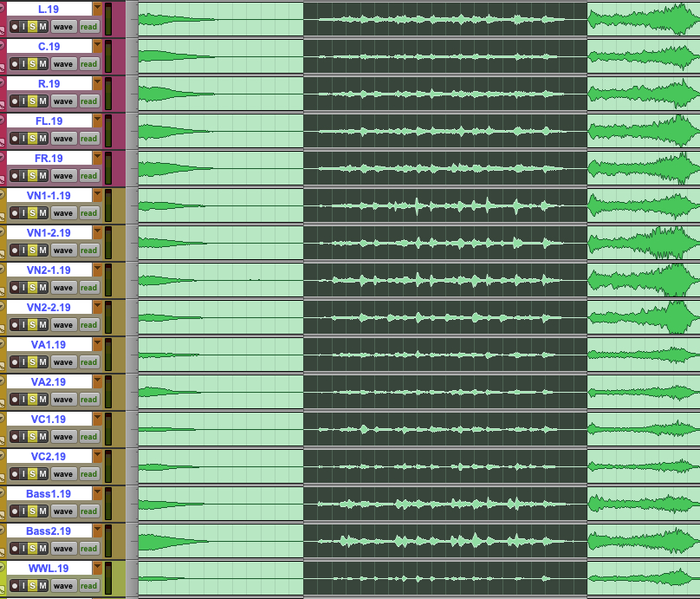
Task: Click input monitor on VC1.19 track
Action: [23, 437]
